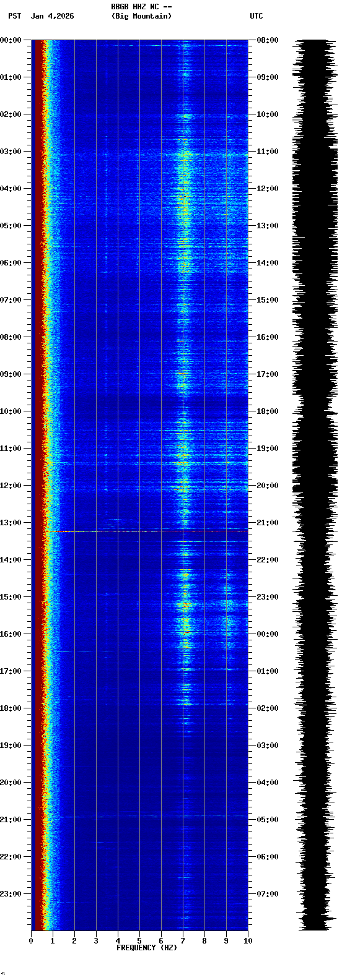342x980 pixels.
Task: Click the 0 Hz frequency tick label
Action: (x=31, y=941)
